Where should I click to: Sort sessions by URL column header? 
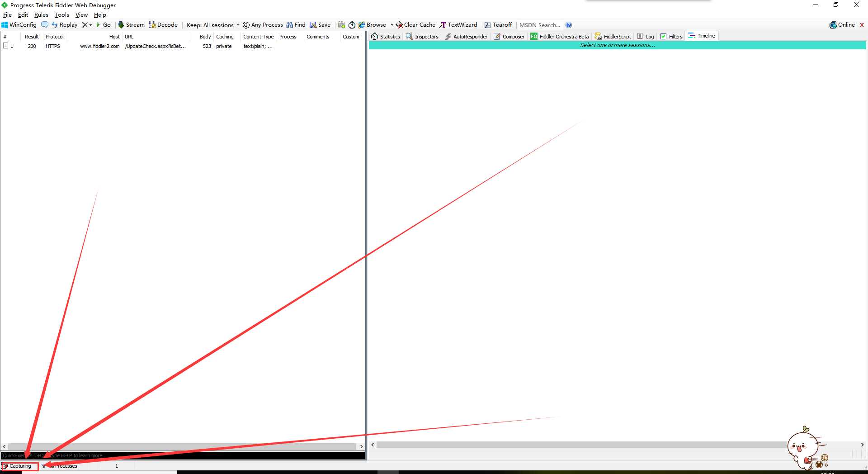(156, 37)
